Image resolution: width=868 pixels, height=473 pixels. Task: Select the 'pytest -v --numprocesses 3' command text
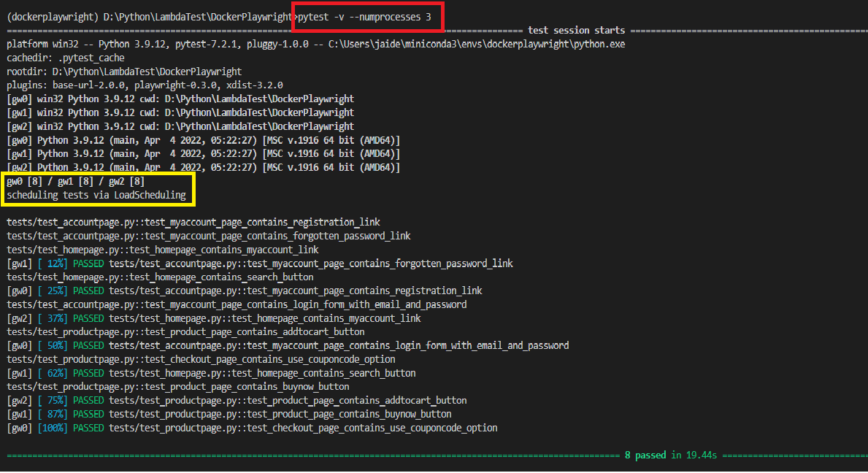pyautogui.click(x=364, y=17)
